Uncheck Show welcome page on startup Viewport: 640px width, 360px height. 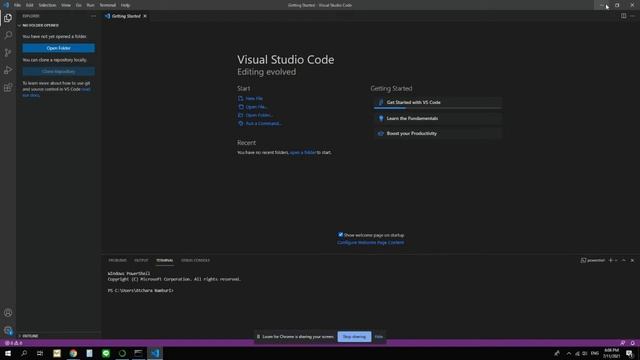pyautogui.click(x=340, y=235)
